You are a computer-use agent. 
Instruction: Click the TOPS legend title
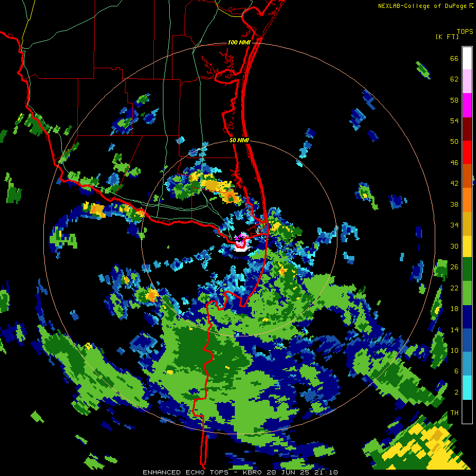tap(465, 31)
